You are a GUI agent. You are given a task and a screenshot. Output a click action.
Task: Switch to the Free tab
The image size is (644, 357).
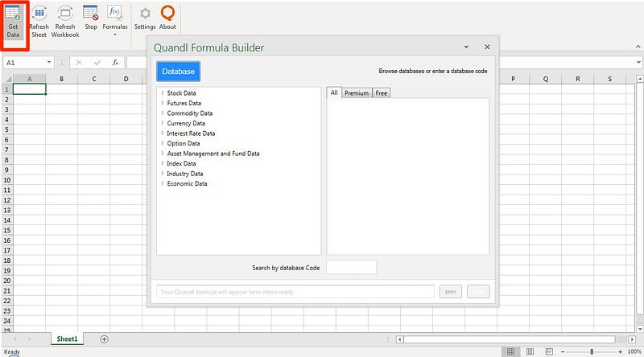(x=381, y=93)
